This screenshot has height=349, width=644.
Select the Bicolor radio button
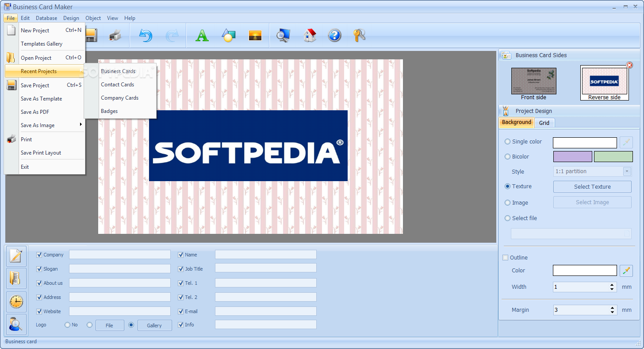click(x=507, y=156)
